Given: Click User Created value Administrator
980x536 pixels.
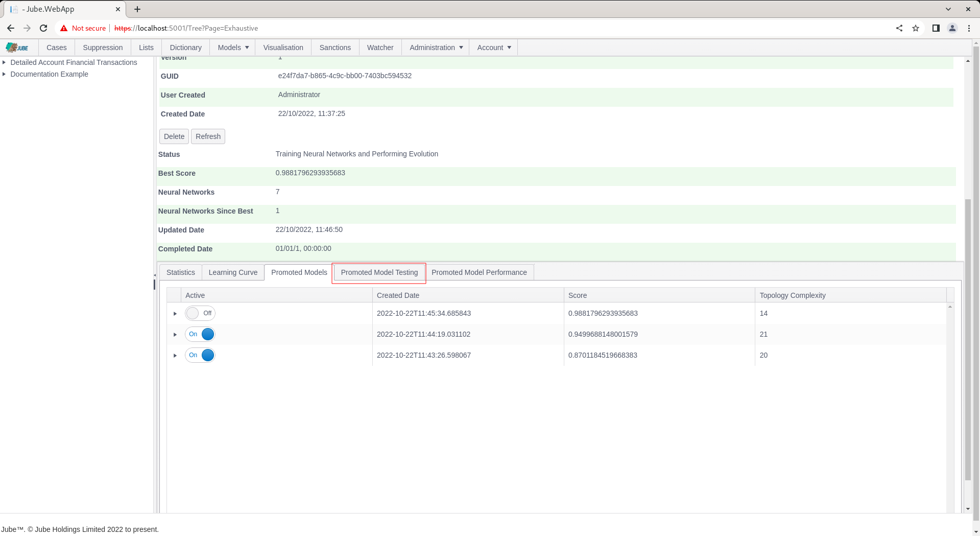Looking at the screenshot, I should 299,95.
